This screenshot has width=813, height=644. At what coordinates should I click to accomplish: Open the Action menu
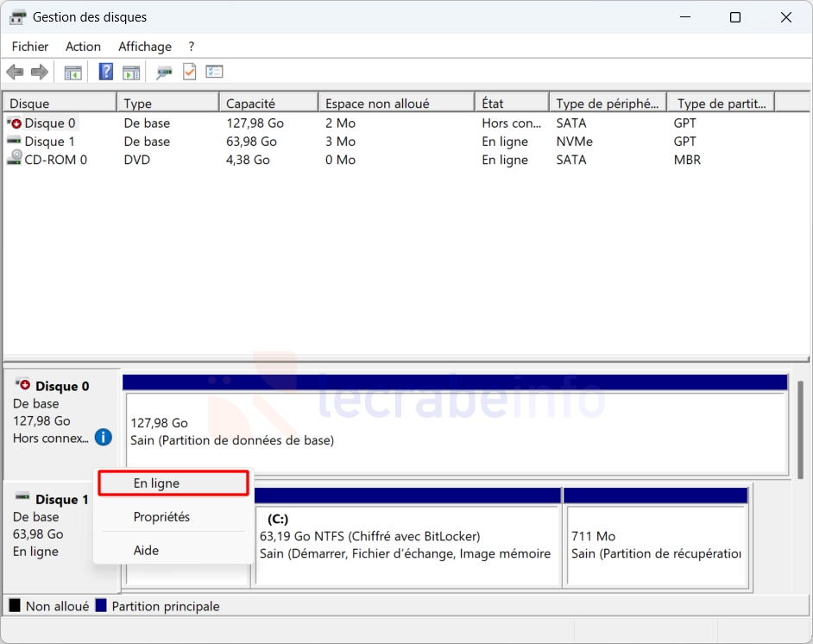point(83,47)
